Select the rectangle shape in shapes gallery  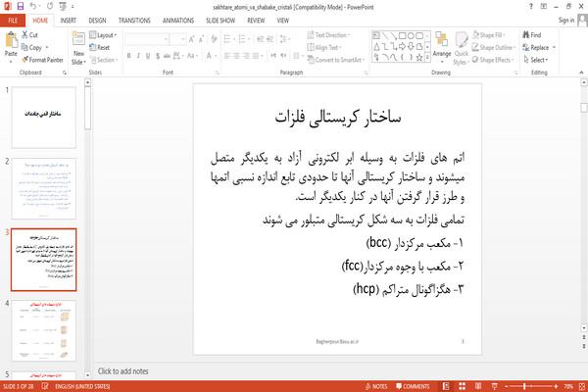[x=402, y=35]
